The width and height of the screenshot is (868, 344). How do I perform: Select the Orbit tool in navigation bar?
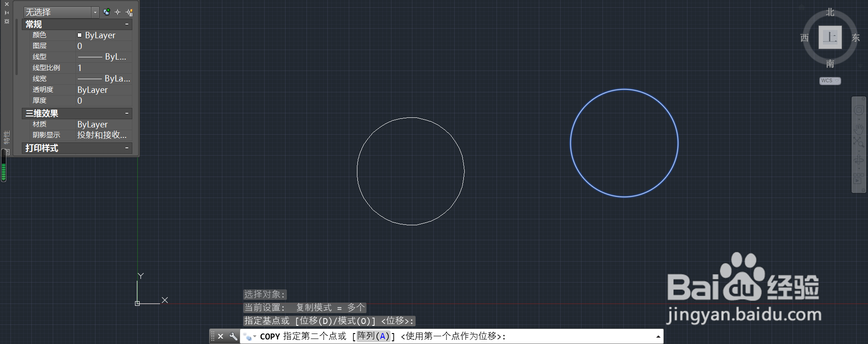[x=858, y=160]
